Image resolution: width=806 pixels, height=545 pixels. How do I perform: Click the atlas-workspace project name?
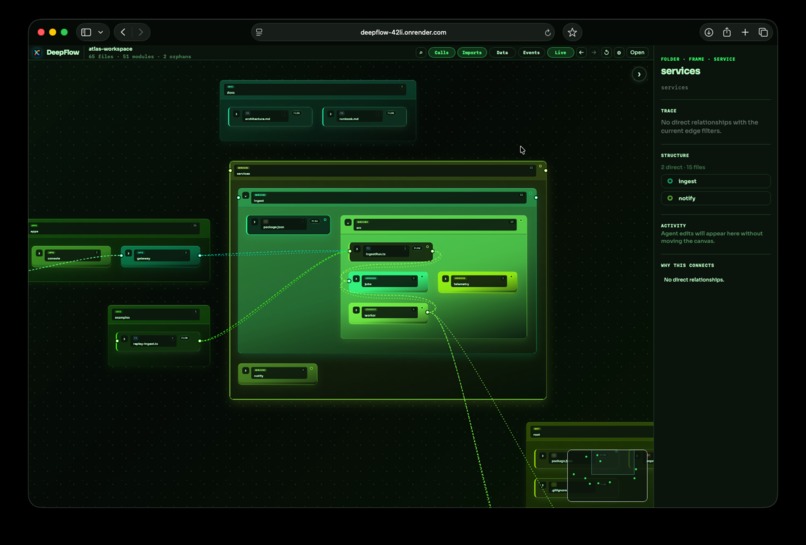[x=111, y=49]
